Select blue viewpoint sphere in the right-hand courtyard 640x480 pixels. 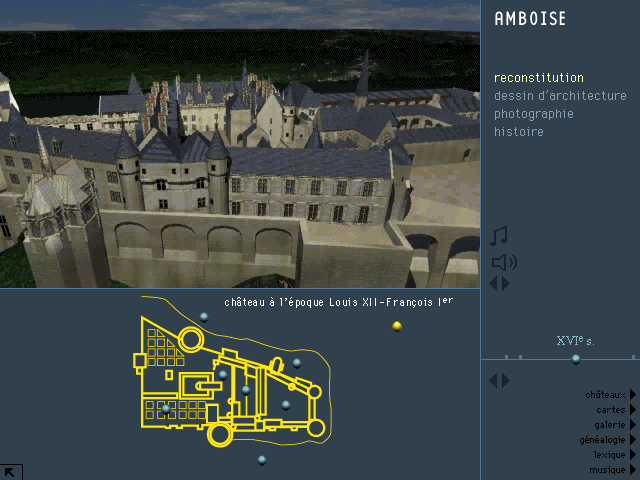click(286, 405)
